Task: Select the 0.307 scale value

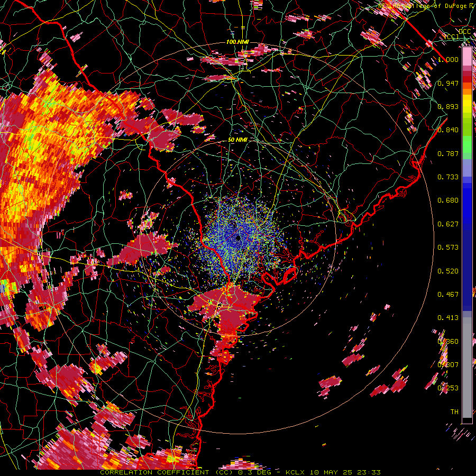Action: tap(448, 364)
